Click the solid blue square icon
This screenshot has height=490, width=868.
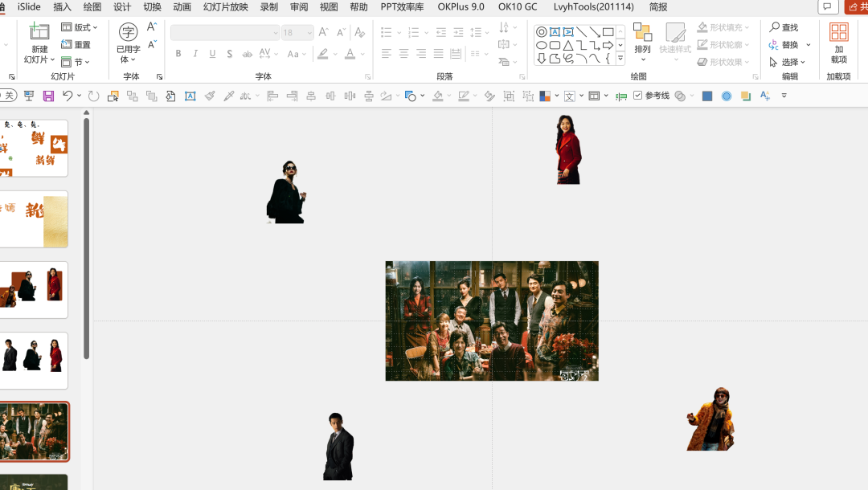[707, 96]
